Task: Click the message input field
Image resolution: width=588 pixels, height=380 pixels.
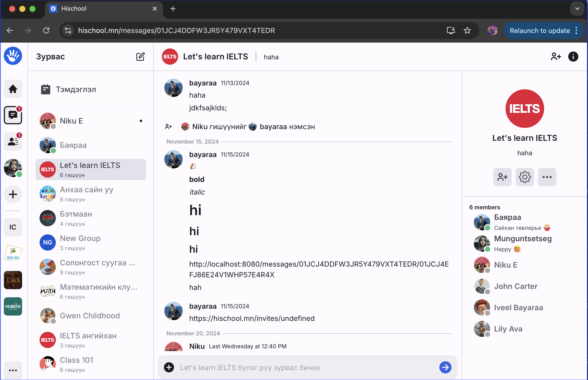Action: pyautogui.click(x=304, y=368)
